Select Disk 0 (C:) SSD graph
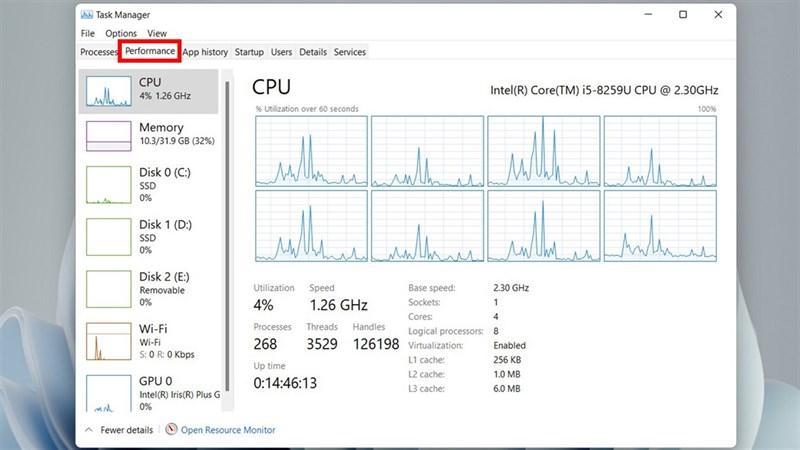 tap(108, 187)
